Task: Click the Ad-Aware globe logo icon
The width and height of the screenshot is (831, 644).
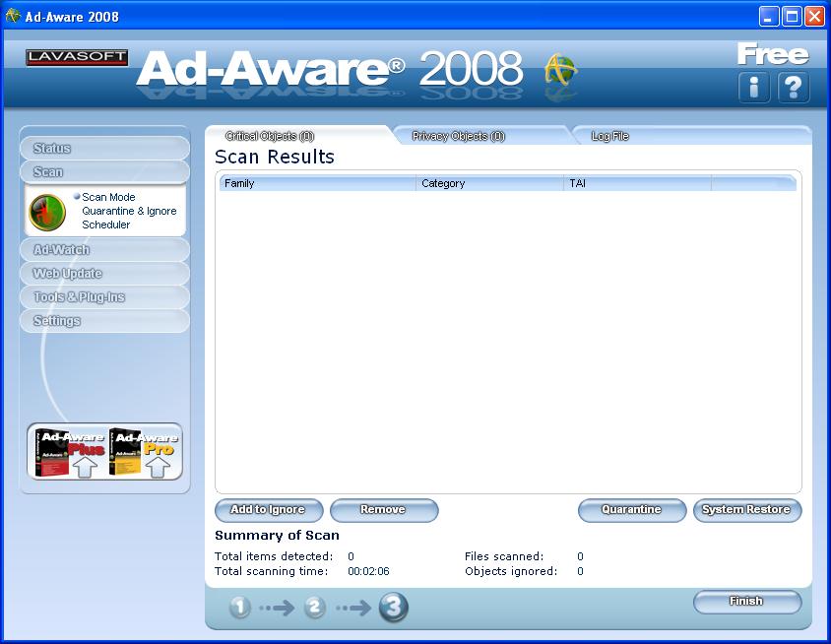Action: [560, 70]
